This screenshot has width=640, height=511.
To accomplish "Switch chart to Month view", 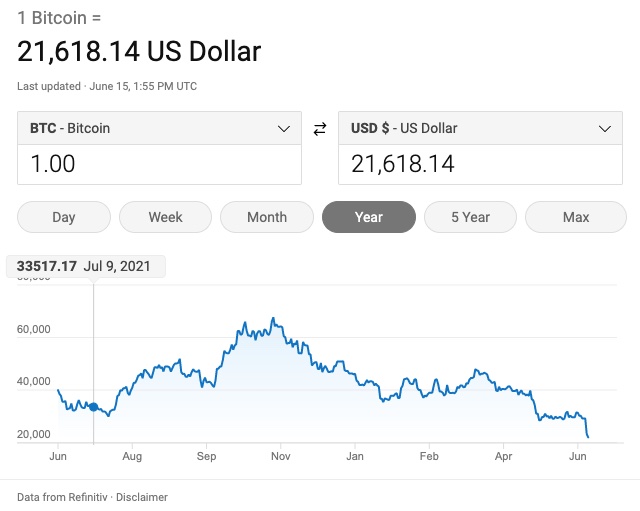I will click(x=267, y=217).
